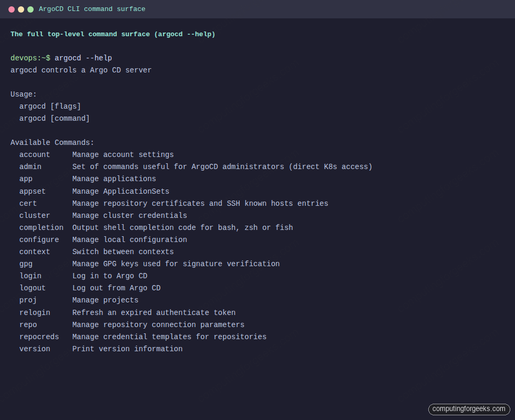The height and width of the screenshot is (420, 515).
Task: Click the 'proj' command name
Action: 28,300
